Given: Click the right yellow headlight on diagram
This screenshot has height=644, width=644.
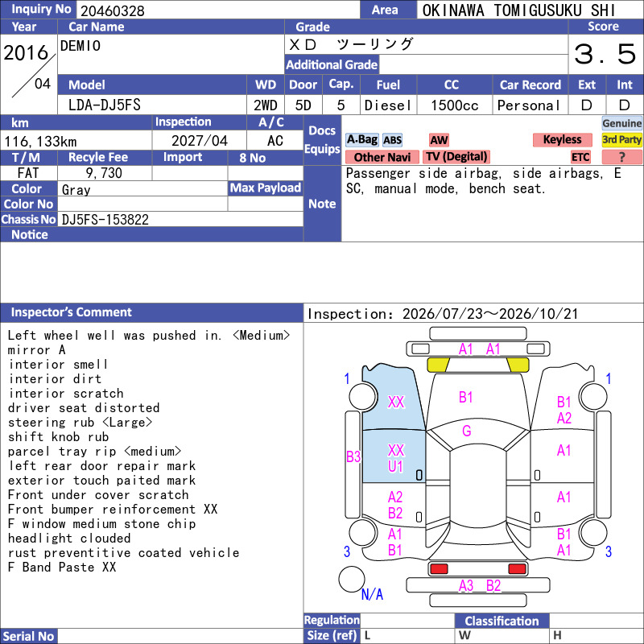Looking at the screenshot, I should (x=518, y=365).
